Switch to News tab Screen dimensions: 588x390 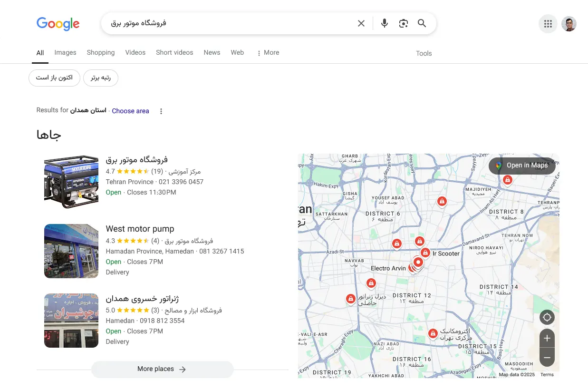tap(212, 53)
